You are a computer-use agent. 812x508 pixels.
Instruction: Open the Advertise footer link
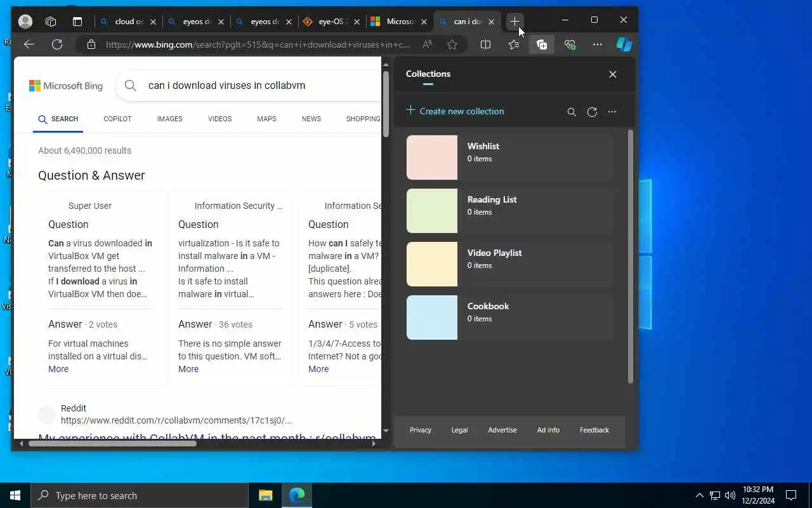(502, 430)
